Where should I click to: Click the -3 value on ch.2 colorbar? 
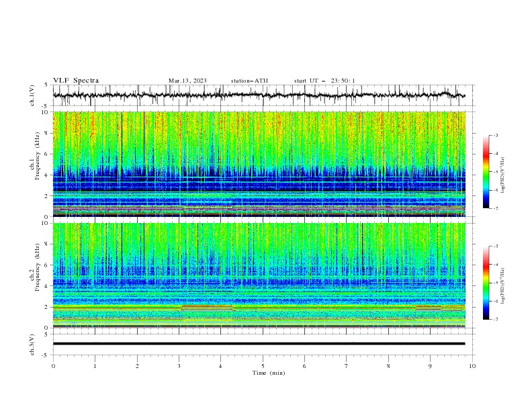pos(496,246)
